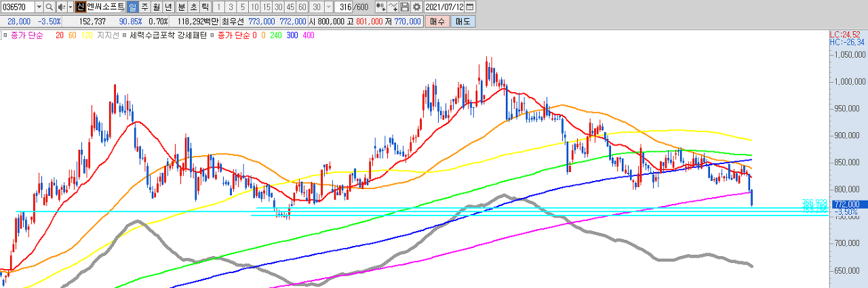
Task: Choose the 10 interval button
Action: pos(255,7)
